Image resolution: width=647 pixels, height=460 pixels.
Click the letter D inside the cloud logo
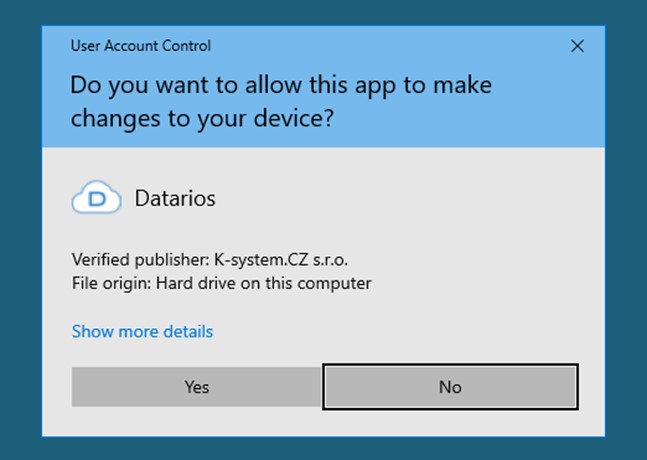coord(97,199)
